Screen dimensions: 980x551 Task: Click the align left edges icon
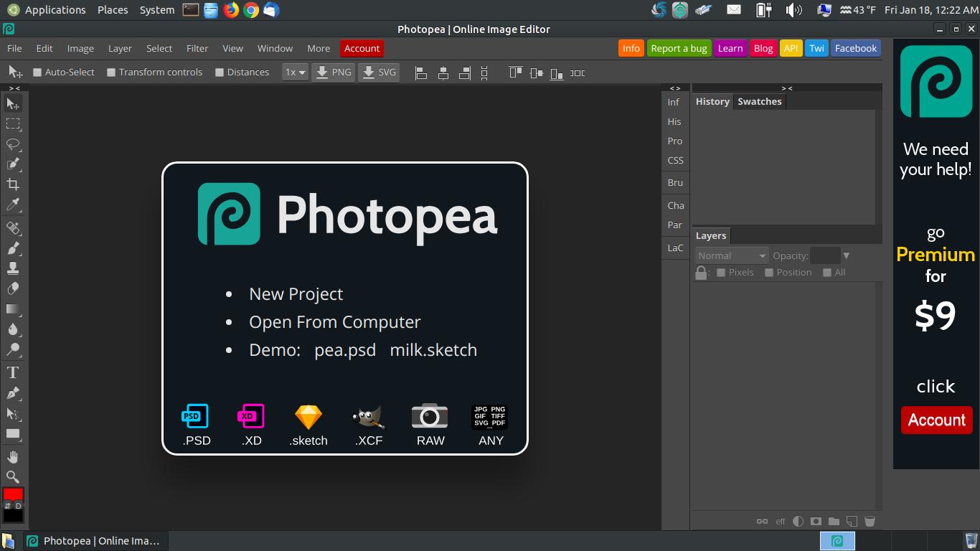[421, 72]
